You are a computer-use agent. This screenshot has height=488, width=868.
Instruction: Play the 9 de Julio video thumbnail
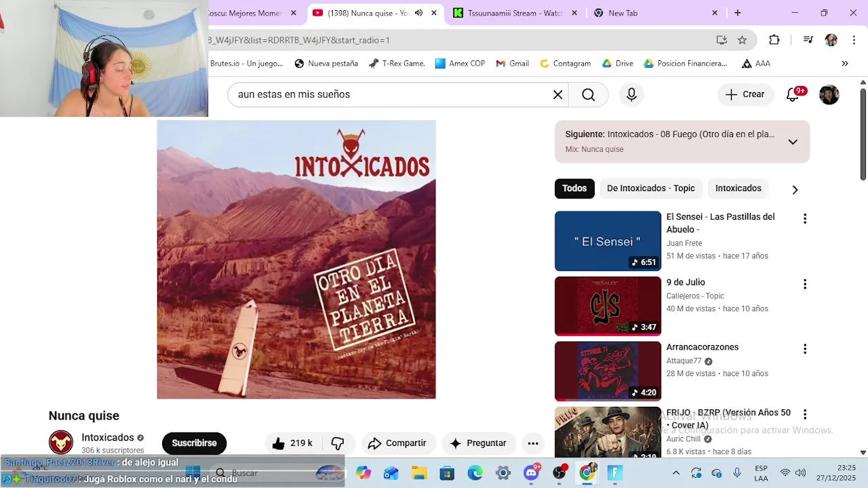[x=608, y=306]
